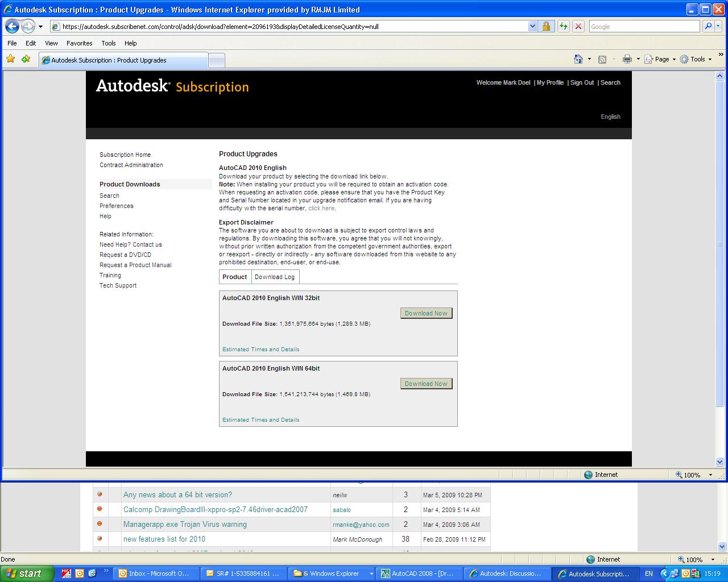Open Estimated Times and Details for 32bit
The width and height of the screenshot is (728, 582).
260,350
